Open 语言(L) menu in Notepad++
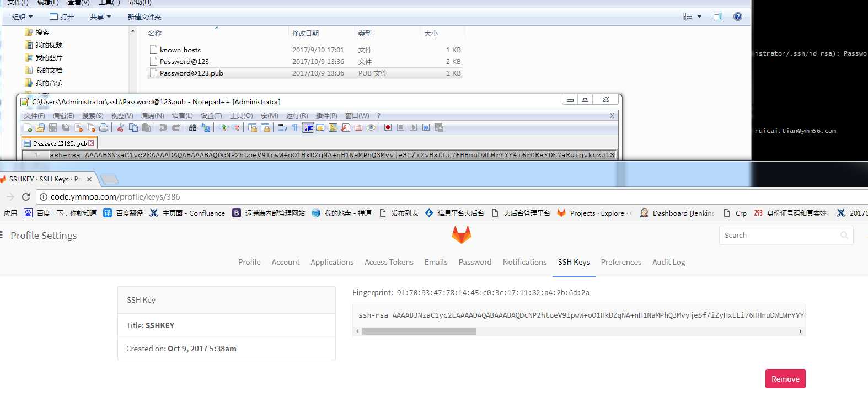The image size is (868, 412). 183,116
